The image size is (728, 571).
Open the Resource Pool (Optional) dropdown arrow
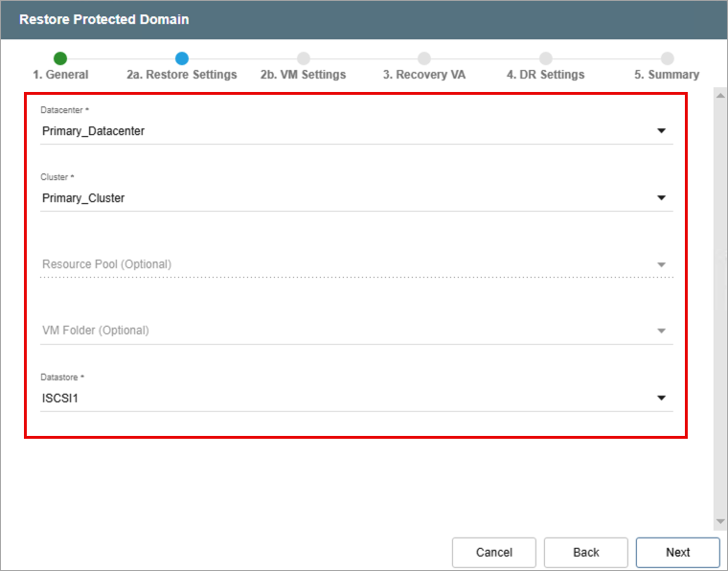pyautogui.click(x=661, y=264)
